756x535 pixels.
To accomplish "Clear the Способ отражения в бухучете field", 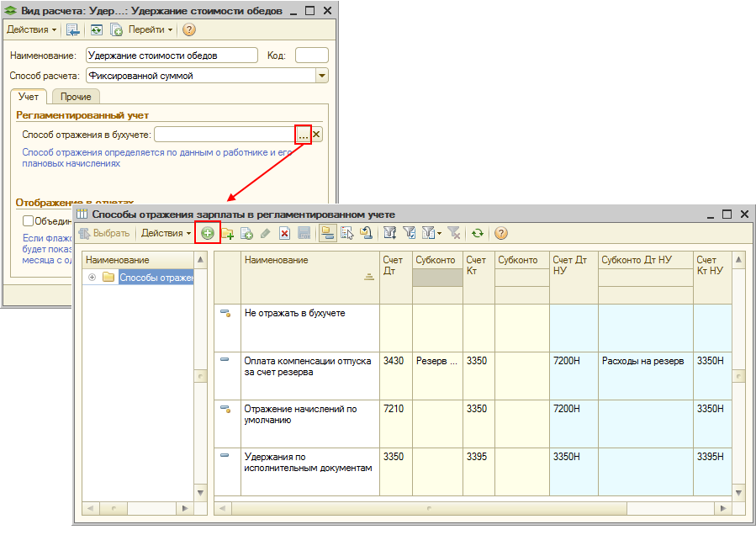I will [316, 135].
